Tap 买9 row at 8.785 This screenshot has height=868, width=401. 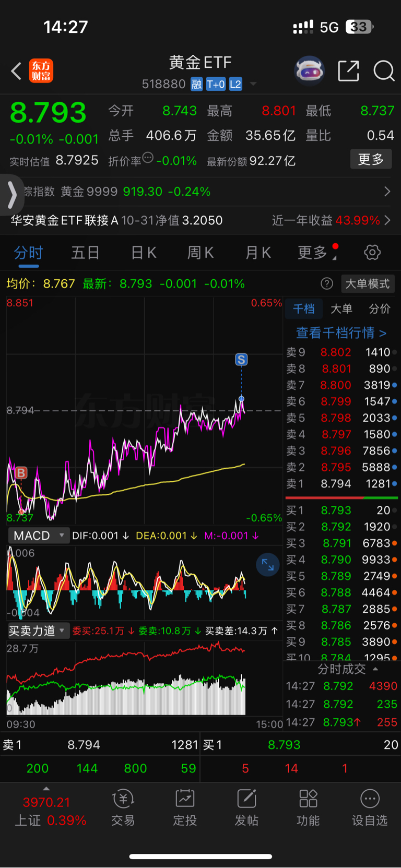341,642
